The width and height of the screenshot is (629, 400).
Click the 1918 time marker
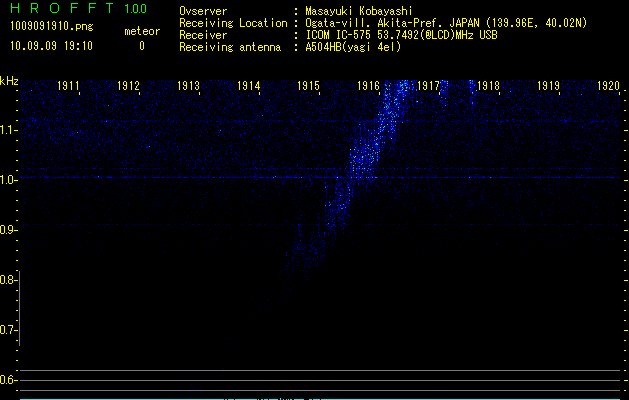(x=488, y=86)
